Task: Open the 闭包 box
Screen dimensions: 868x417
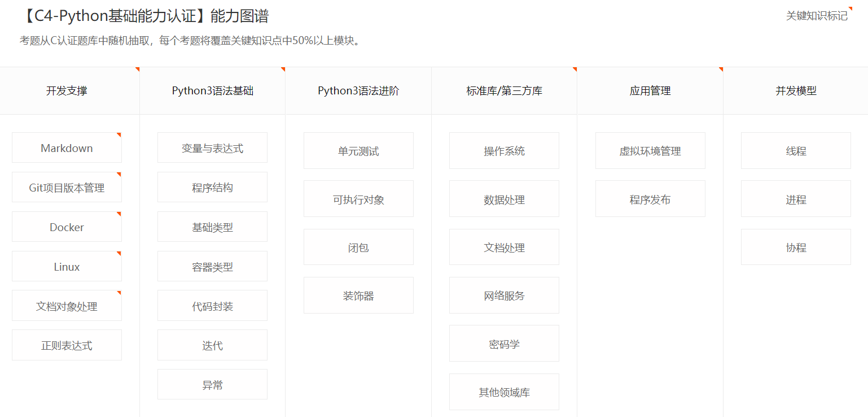Action: click(358, 247)
